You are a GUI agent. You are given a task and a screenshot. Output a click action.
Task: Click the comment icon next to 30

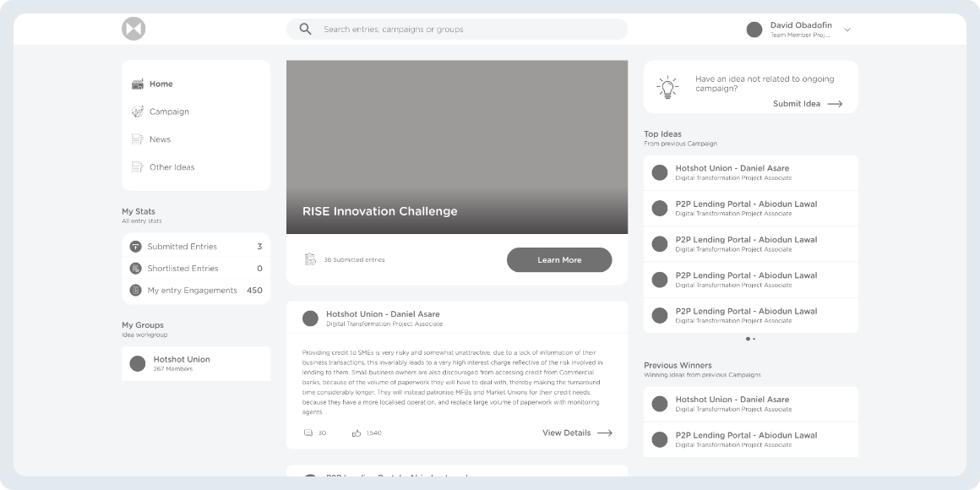click(308, 433)
